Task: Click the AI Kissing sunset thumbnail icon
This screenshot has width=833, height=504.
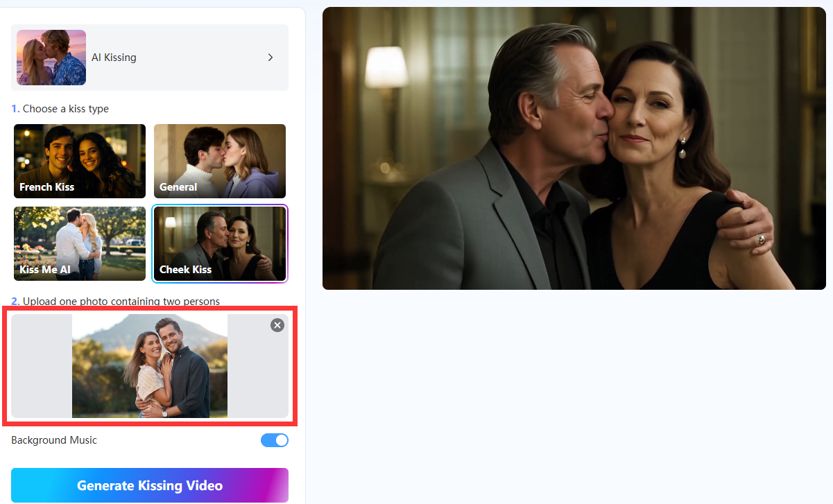Action: 51,58
